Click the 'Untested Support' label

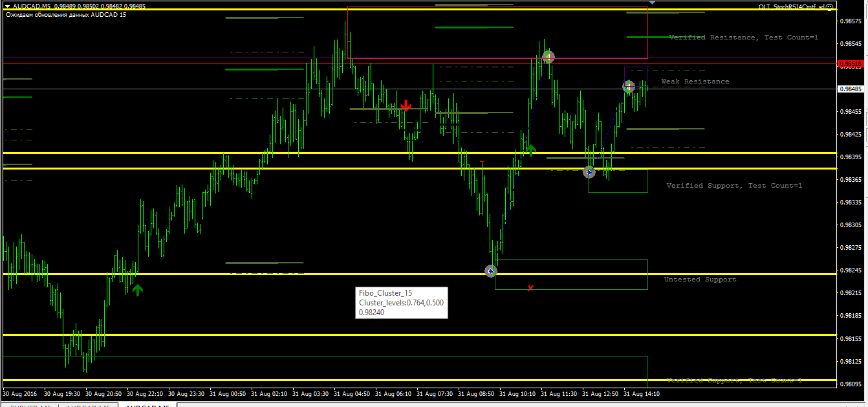(700, 280)
